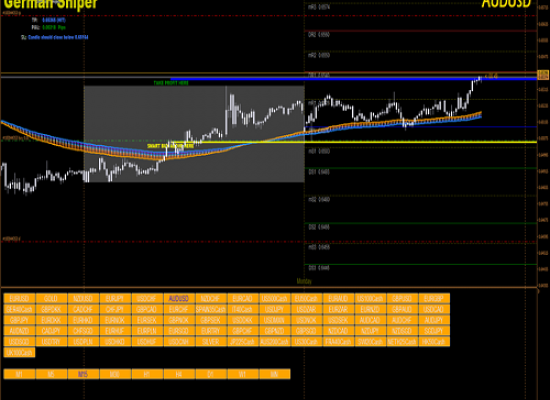The height and width of the screenshot is (400, 550).
Task: Open the SGDJPY symbol
Action: 434,331
